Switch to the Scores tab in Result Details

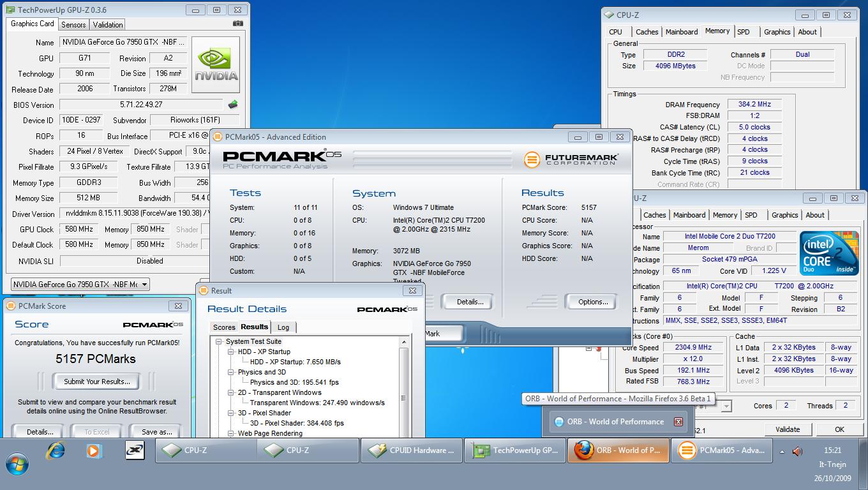tap(224, 327)
